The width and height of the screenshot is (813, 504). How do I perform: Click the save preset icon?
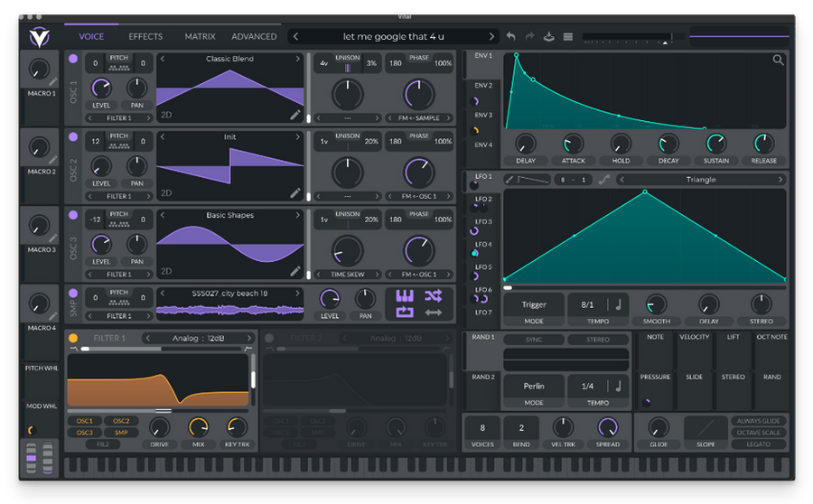548,36
